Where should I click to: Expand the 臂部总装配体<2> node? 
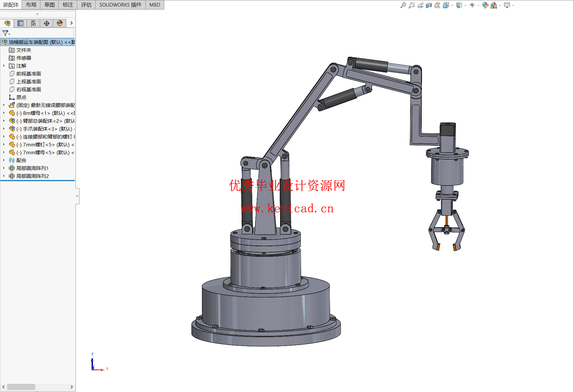click(4, 121)
